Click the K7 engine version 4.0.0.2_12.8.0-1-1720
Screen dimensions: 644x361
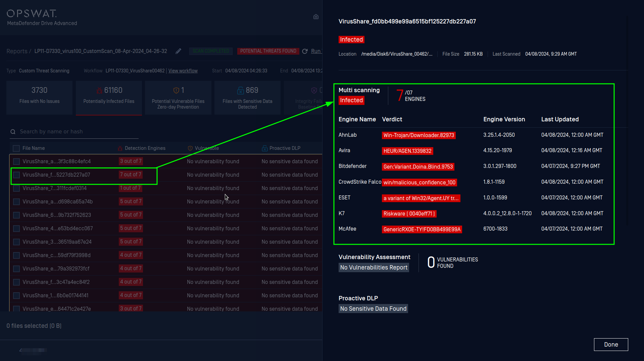tap(507, 214)
